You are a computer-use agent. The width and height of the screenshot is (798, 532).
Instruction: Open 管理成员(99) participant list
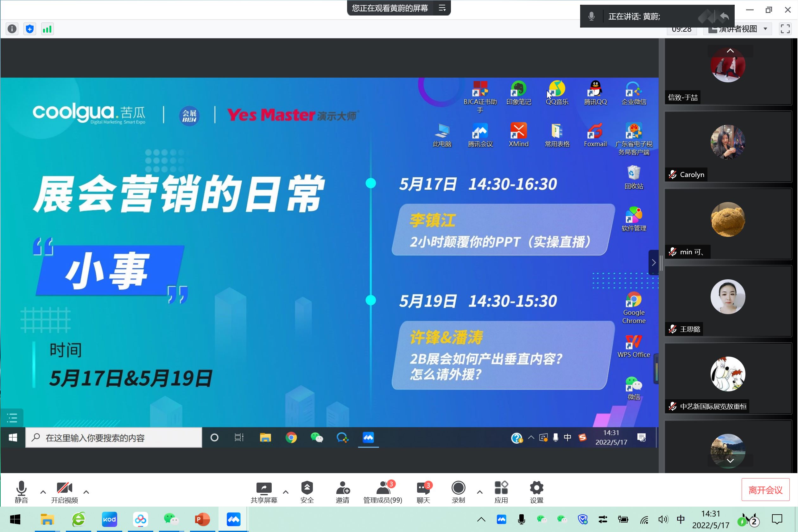383,491
